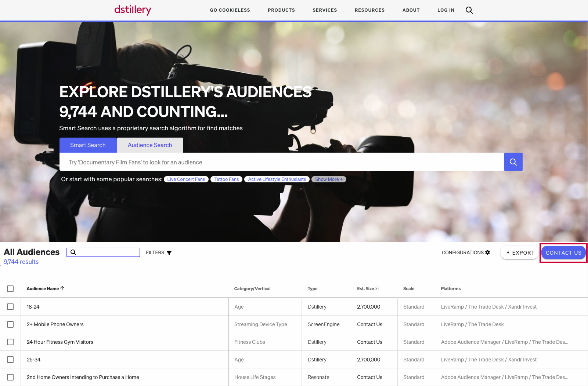Image resolution: width=588 pixels, height=386 pixels.
Task: Open the Products navigation menu
Action: 281,10
